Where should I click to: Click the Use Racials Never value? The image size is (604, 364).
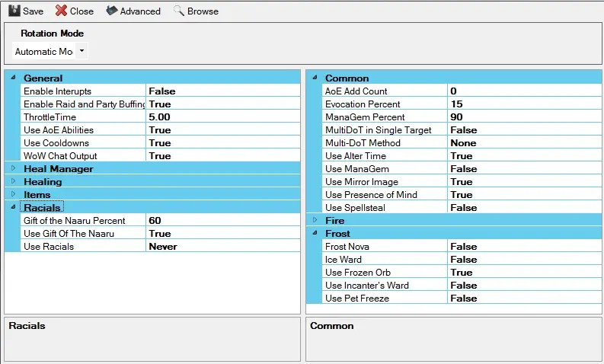222,247
